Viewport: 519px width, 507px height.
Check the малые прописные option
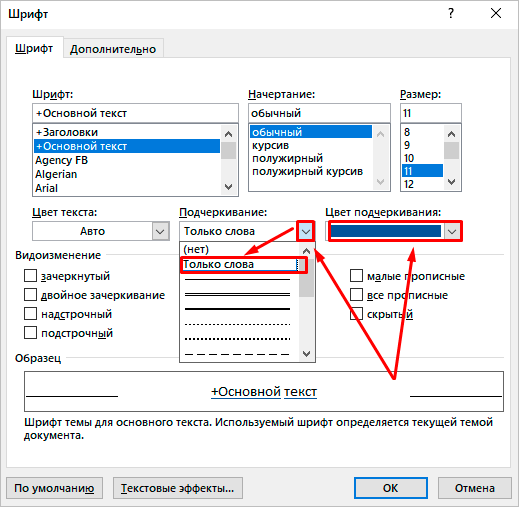tap(356, 276)
